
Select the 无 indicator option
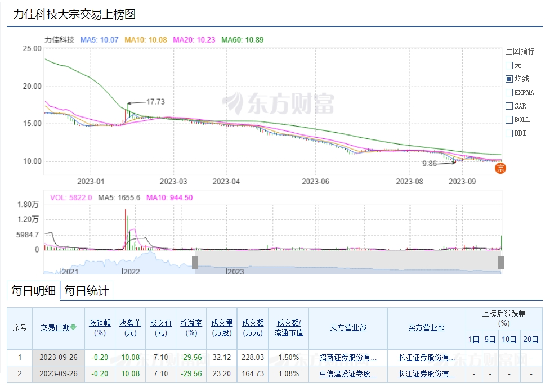[x=509, y=65]
